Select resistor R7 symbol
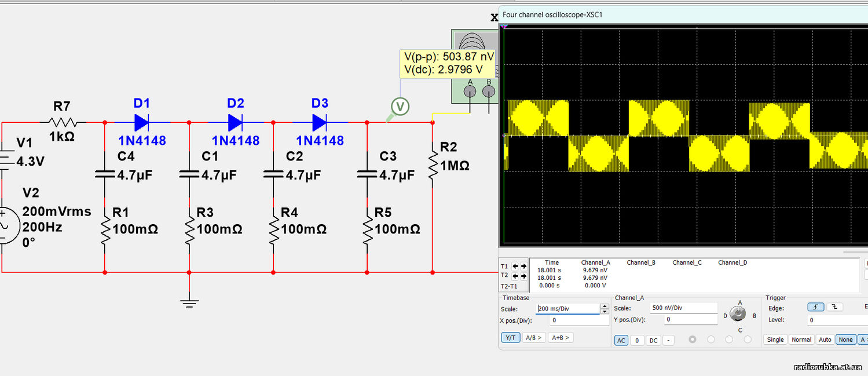 [x=62, y=122]
